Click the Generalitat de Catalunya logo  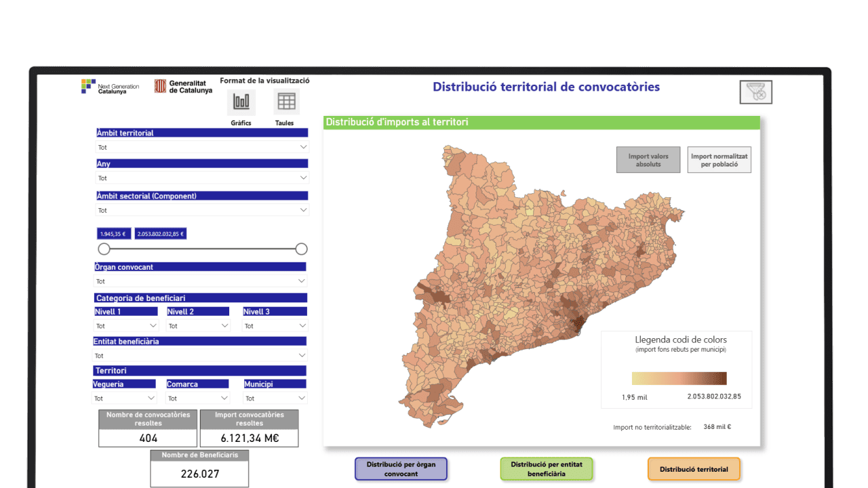point(183,87)
